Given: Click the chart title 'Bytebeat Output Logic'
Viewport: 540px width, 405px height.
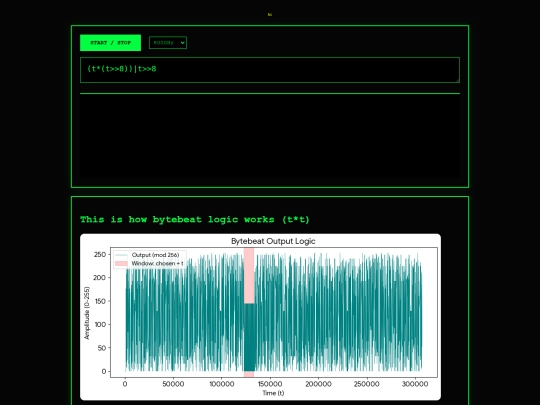Looking at the screenshot, I should (273, 241).
